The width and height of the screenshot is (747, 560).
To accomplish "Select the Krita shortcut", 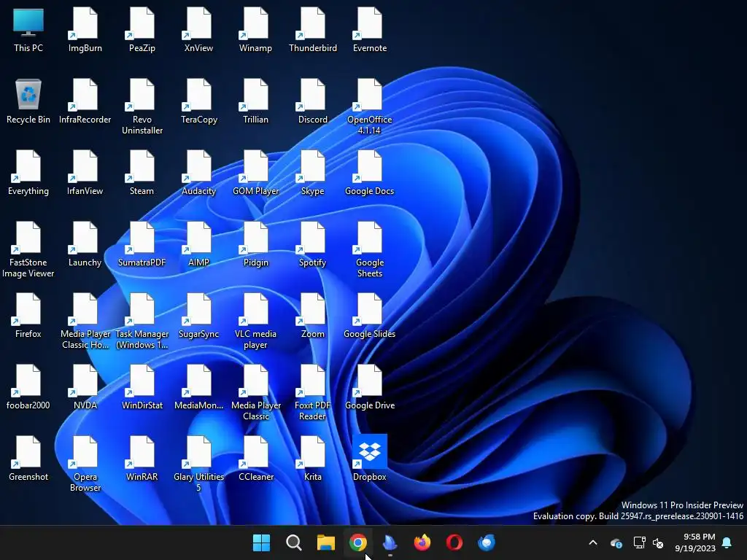I will pyautogui.click(x=312, y=459).
